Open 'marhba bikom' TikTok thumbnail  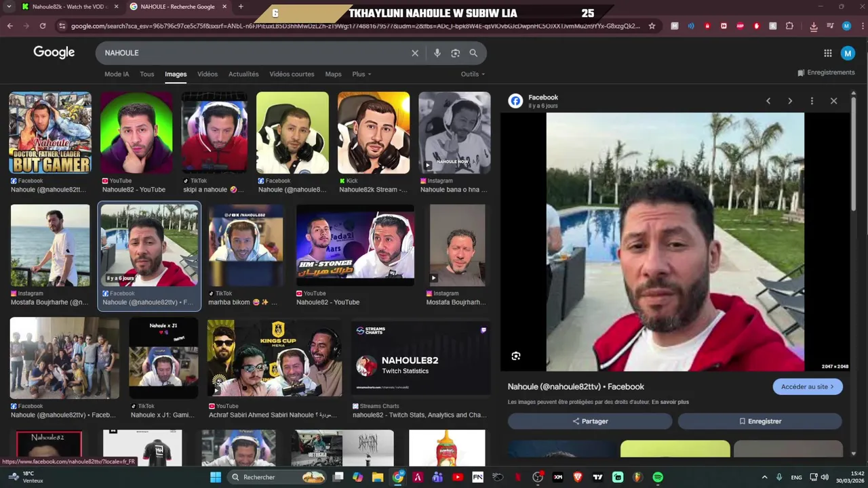click(x=245, y=245)
